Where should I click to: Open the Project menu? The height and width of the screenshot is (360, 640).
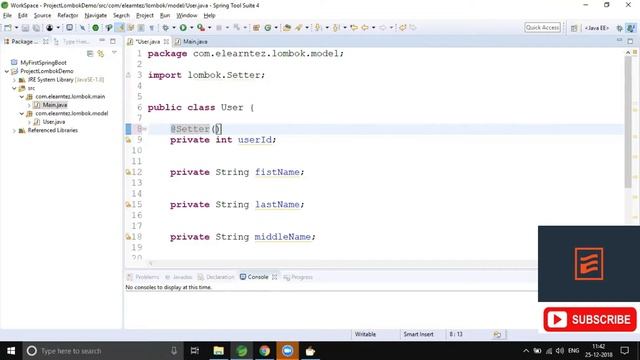[144, 16]
